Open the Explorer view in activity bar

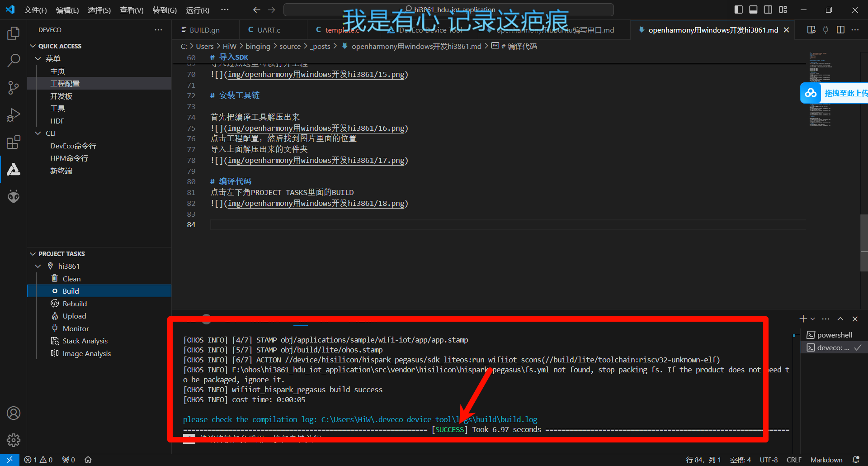14,33
